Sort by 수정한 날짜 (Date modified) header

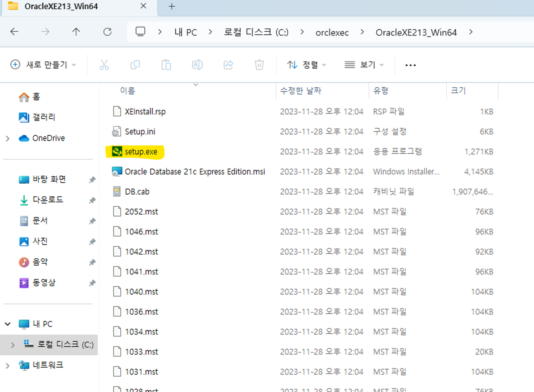(x=301, y=91)
